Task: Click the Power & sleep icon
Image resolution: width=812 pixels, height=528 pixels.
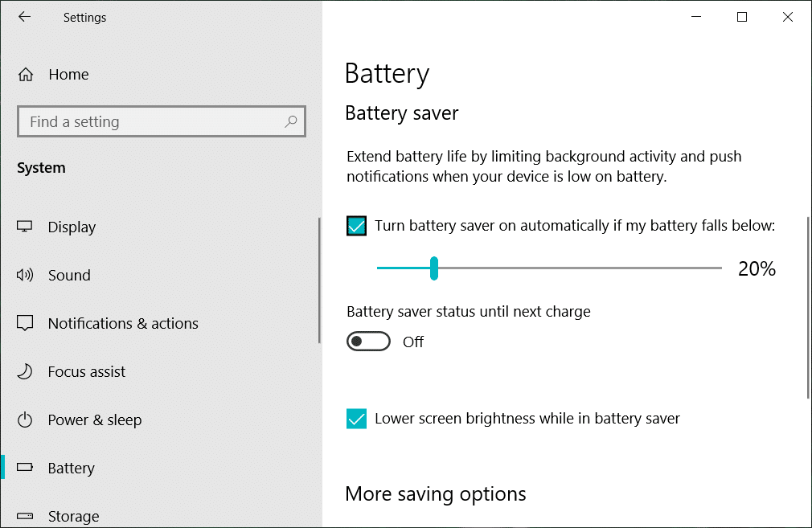Action: [x=25, y=420]
